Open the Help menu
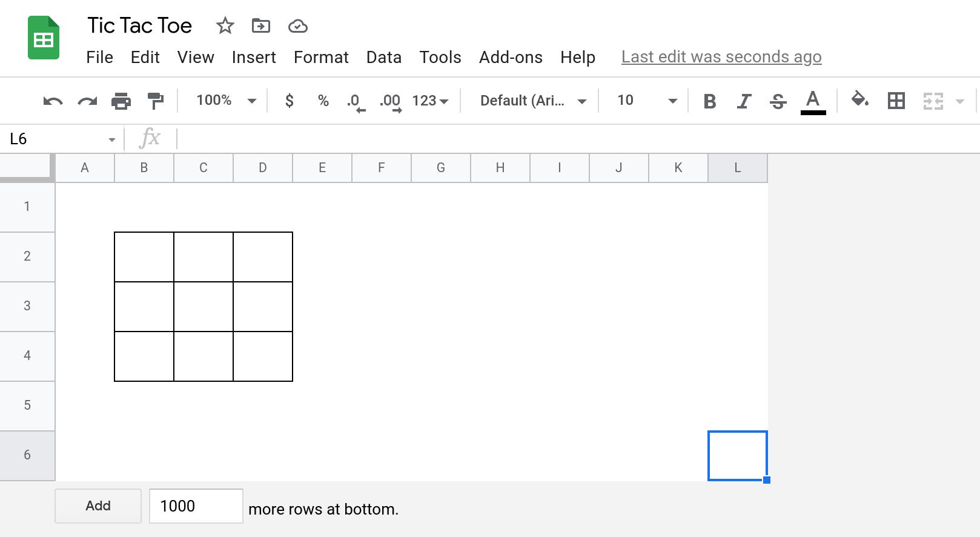The width and height of the screenshot is (980, 537). (578, 58)
